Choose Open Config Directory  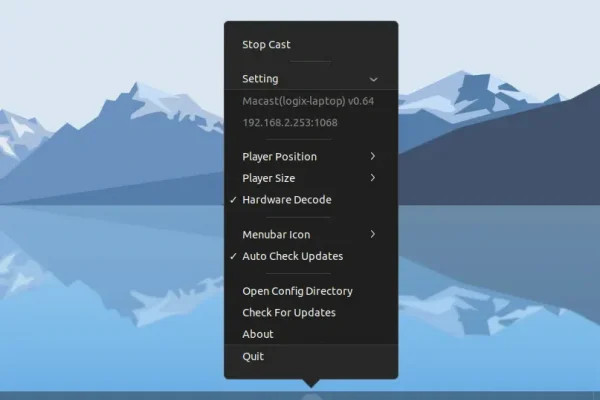(311, 291)
